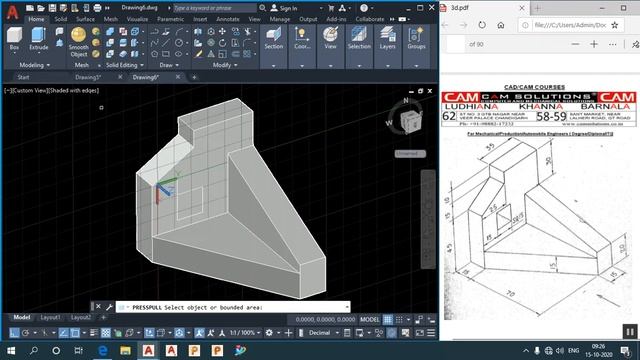Click the Workspace Switching gear icon
This screenshot has width=640, height=360.
[x=269, y=333]
